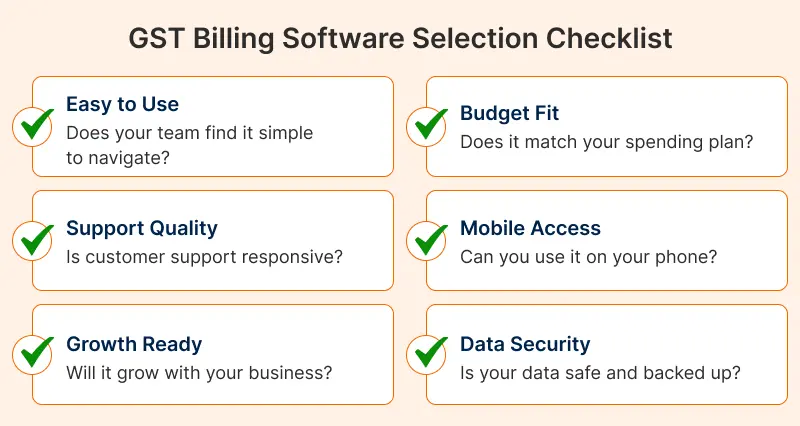Viewport: 800px width, 426px height.
Task: Select "Is your data safe and backed up?"
Action: pos(600,373)
